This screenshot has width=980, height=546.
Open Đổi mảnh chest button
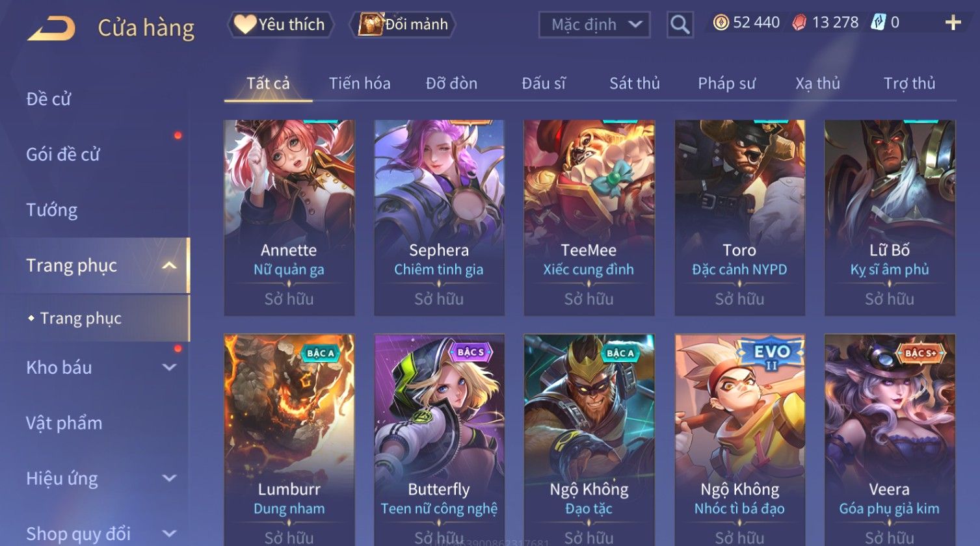pos(404,25)
